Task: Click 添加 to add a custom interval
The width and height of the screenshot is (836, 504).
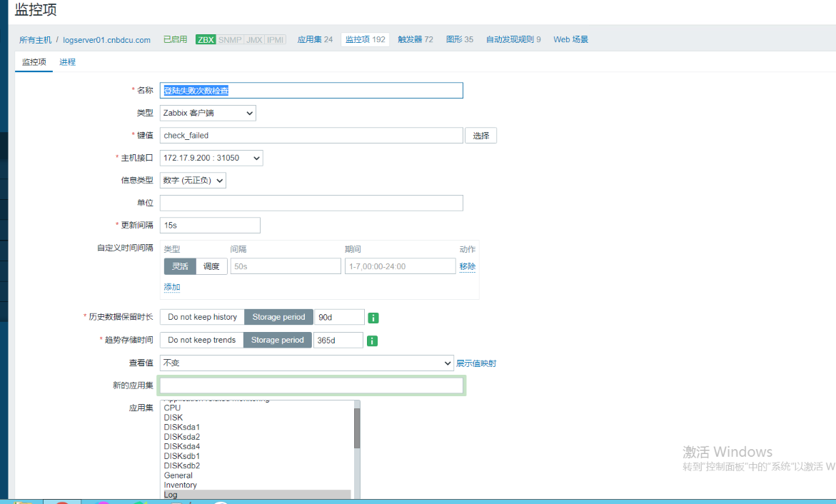Action: pyautogui.click(x=171, y=287)
